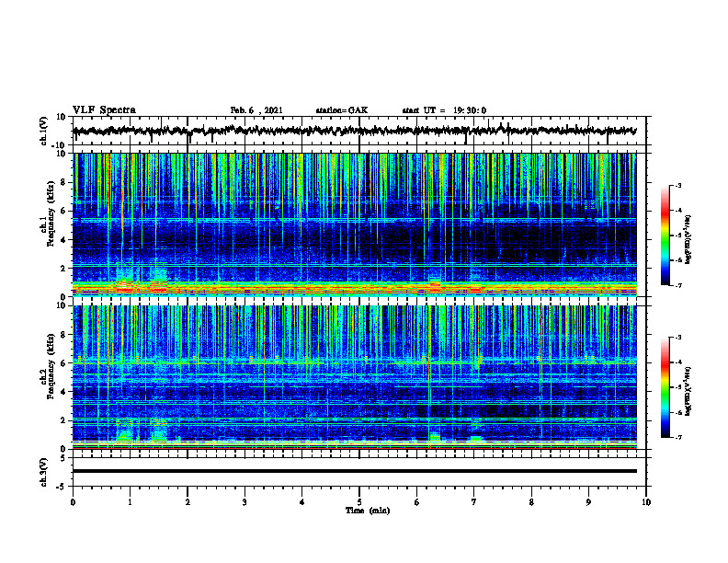
Task: Click the "-7" label on ch.2 color bar
Action: (678, 438)
